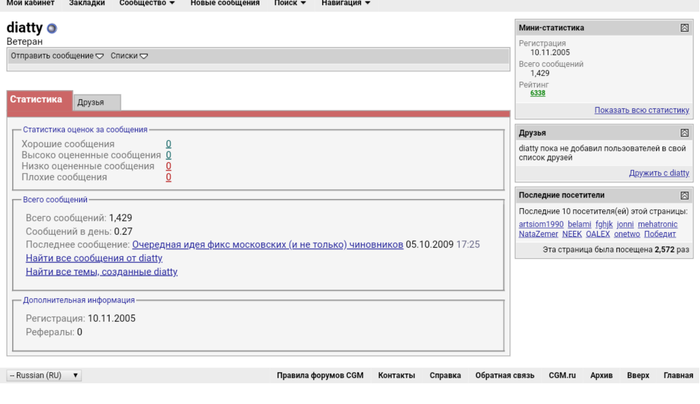
Task: Visit artsiom1990 profile
Action: pos(541,224)
